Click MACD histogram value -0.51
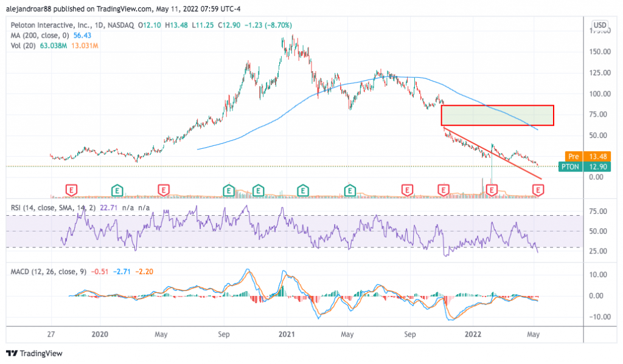Viewport: 623px width, 364px height. pos(100,272)
